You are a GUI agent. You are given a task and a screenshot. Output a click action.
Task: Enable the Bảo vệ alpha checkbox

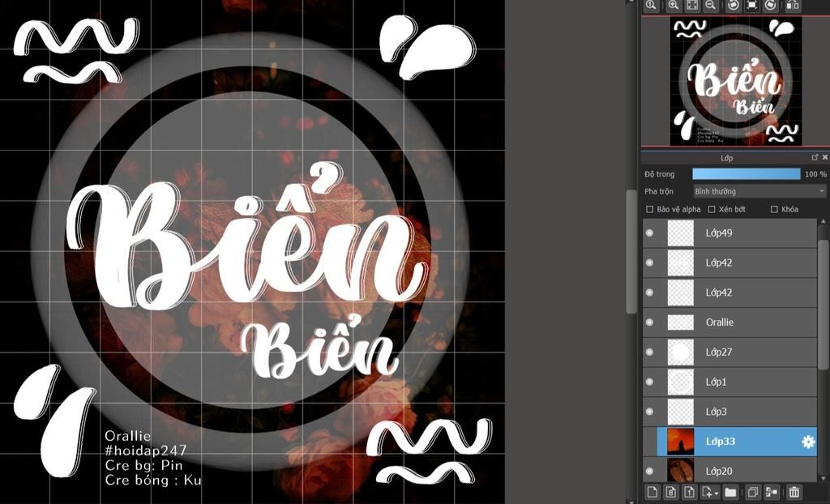(x=650, y=209)
